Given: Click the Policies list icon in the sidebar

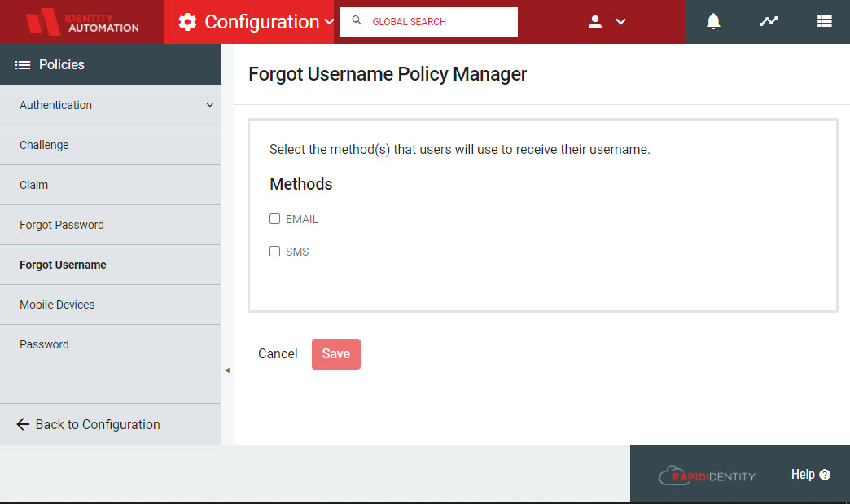Looking at the screenshot, I should coord(23,65).
